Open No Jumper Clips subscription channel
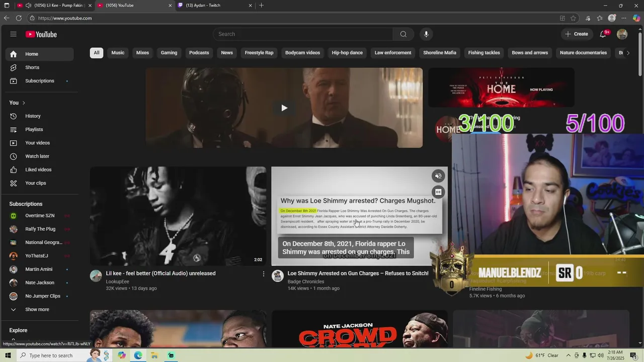The image size is (644, 362). [x=40, y=296]
